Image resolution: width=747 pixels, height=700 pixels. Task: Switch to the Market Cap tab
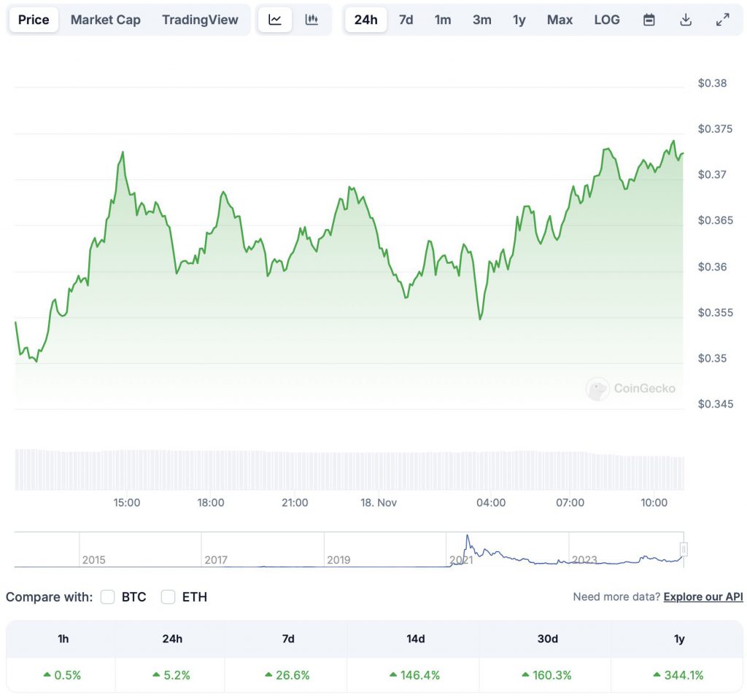(105, 20)
